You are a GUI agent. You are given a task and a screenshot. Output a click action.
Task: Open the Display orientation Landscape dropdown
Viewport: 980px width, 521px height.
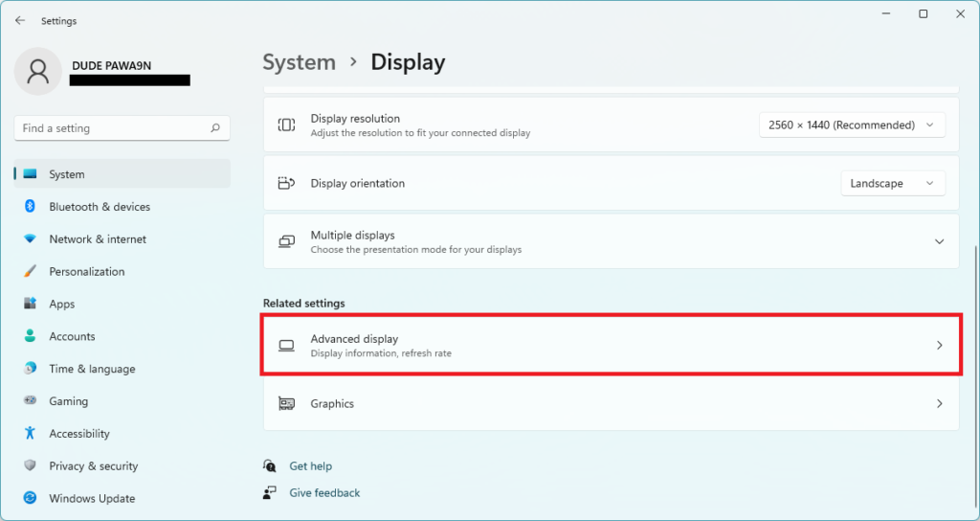coord(892,184)
